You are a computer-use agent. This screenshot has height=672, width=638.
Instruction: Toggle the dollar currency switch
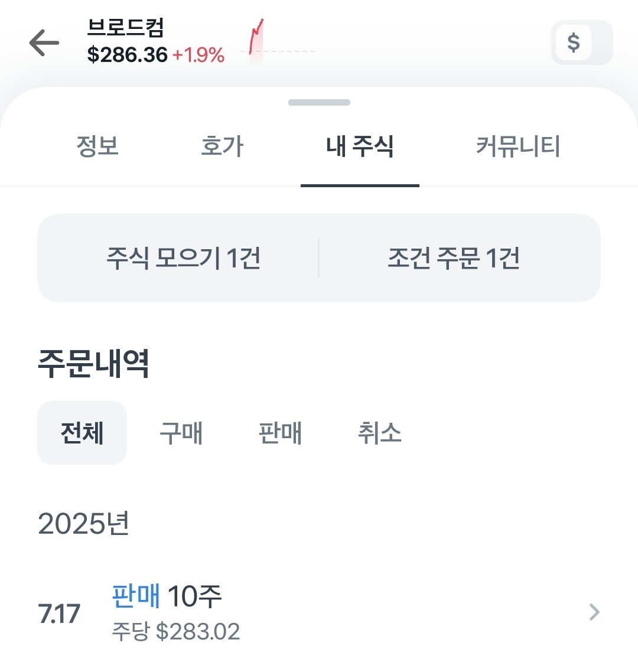(x=581, y=43)
